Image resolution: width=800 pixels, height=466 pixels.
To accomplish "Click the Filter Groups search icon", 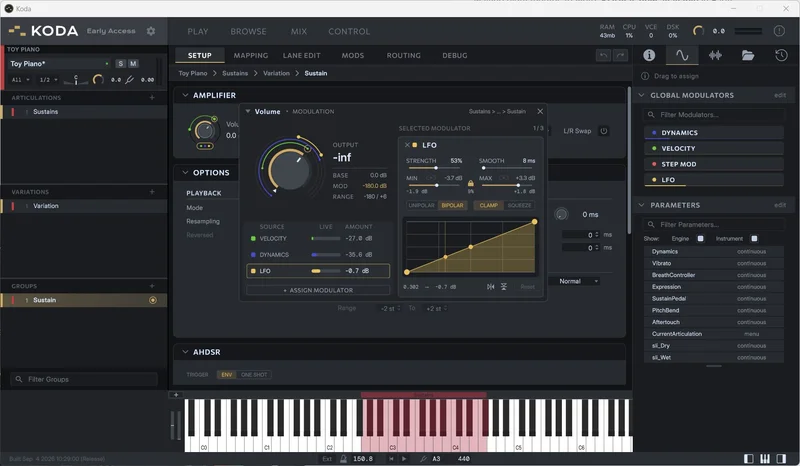I will [19, 379].
